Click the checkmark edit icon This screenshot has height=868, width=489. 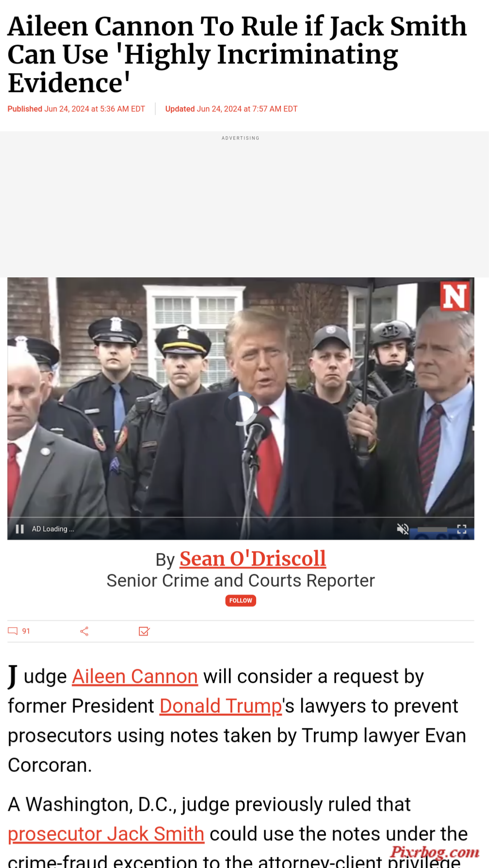coord(144,631)
